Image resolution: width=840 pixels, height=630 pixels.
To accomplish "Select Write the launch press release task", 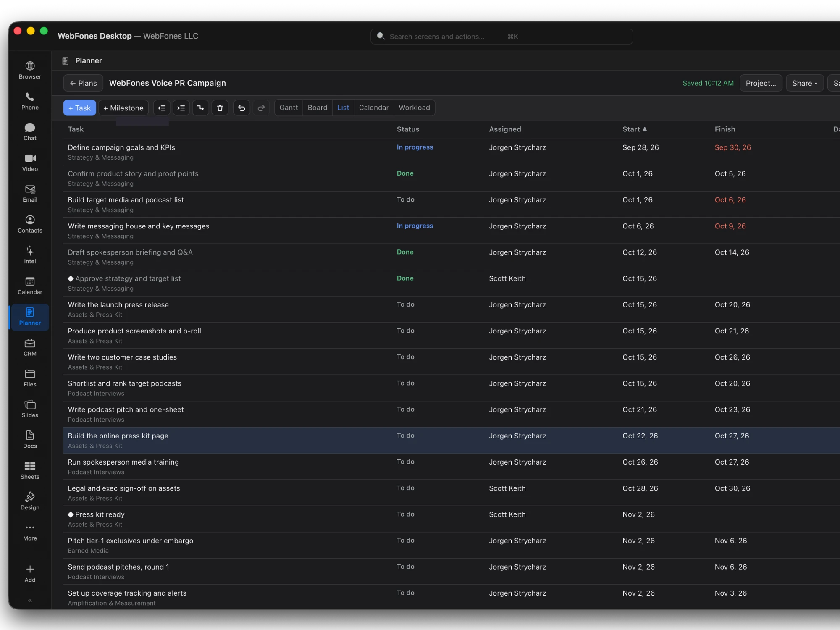I will coord(451,310).
